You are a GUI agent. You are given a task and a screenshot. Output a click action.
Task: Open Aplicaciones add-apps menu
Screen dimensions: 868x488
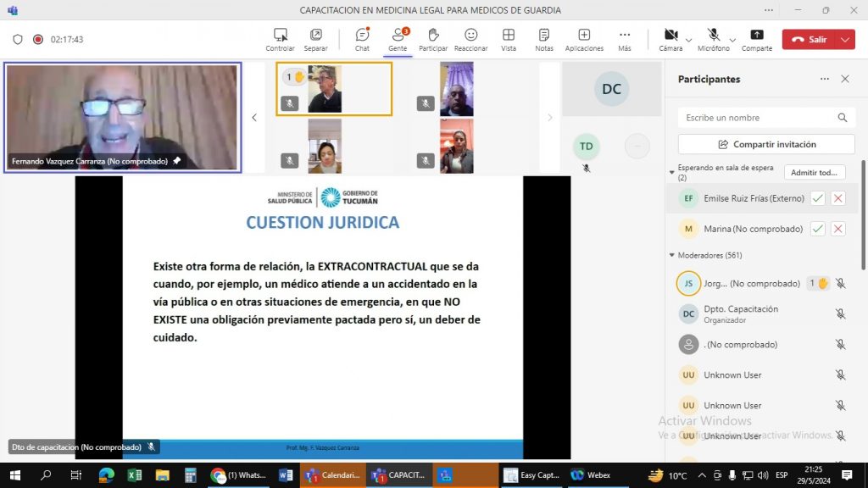(x=584, y=39)
